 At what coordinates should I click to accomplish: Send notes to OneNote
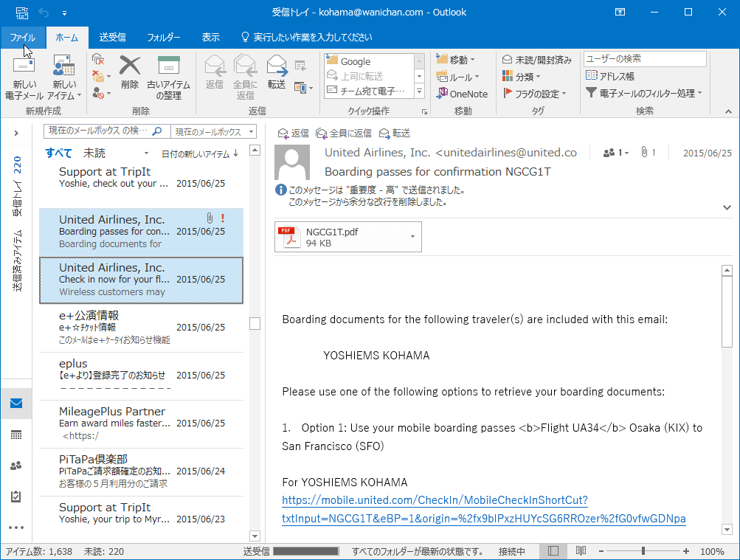[462, 94]
